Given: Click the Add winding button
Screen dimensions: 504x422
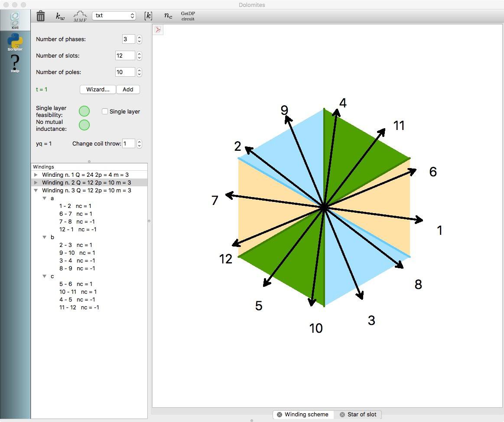Looking at the screenshot, I should (128, 89).
